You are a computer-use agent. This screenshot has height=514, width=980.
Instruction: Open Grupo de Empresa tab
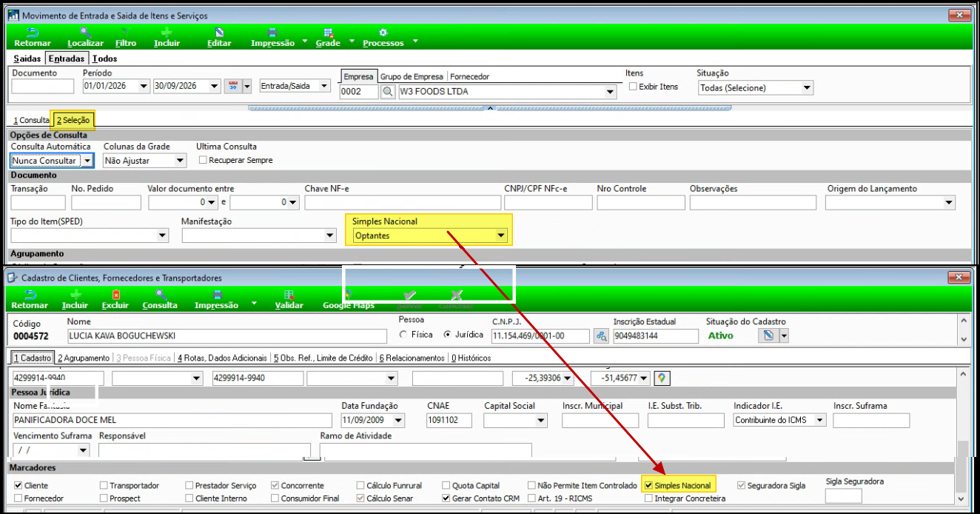point(412,76)
